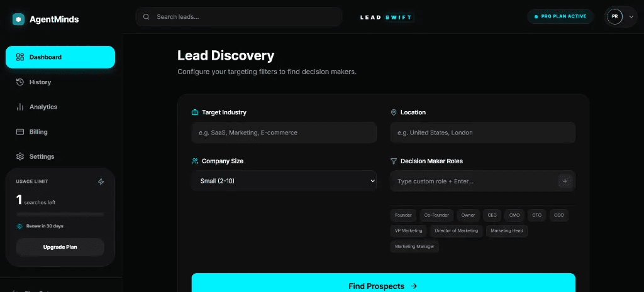Toggle the CMO role chip
The image size is (644, 292).
tap(514, 215)
